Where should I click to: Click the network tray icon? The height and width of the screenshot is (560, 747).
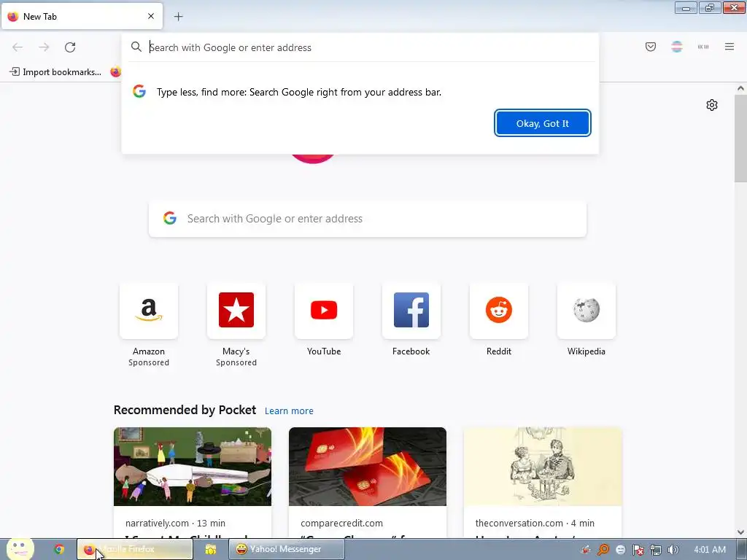click(x=656, y=550)
